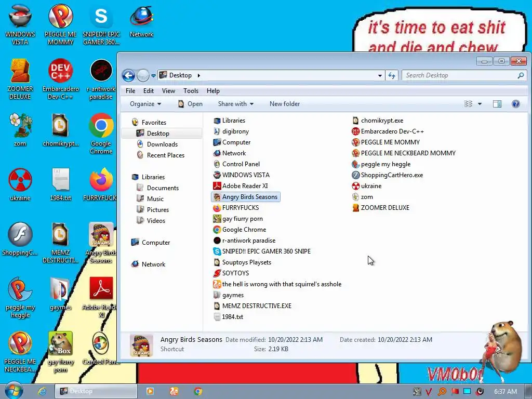
Task: Select MEMZ DESTRUCTIVE.EXE in file list
Action: (x=252, y=306)
